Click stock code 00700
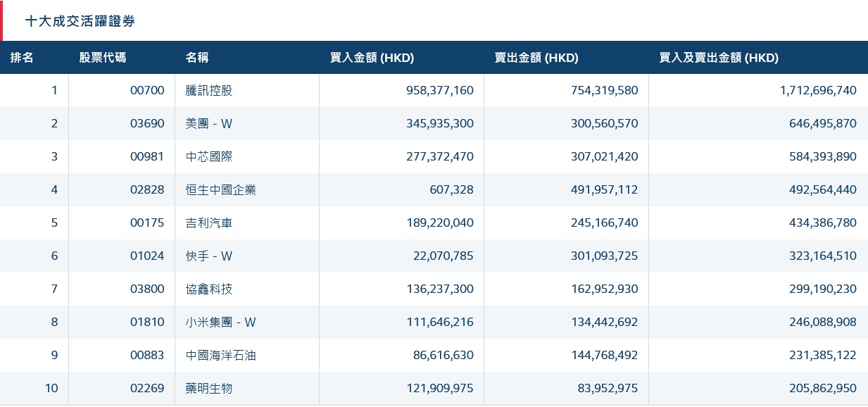 tap(147, 90)
